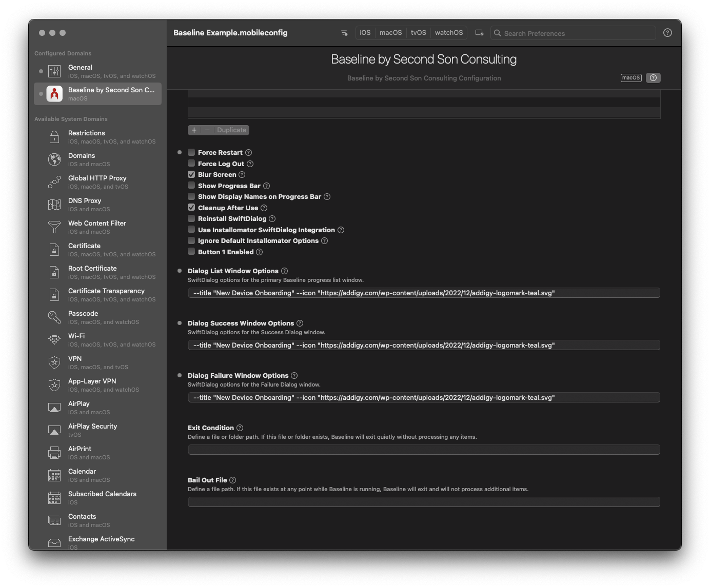Open the Restrictions padlock icon
This screenshot has width=710, height=588.
(x=54, y=137)
